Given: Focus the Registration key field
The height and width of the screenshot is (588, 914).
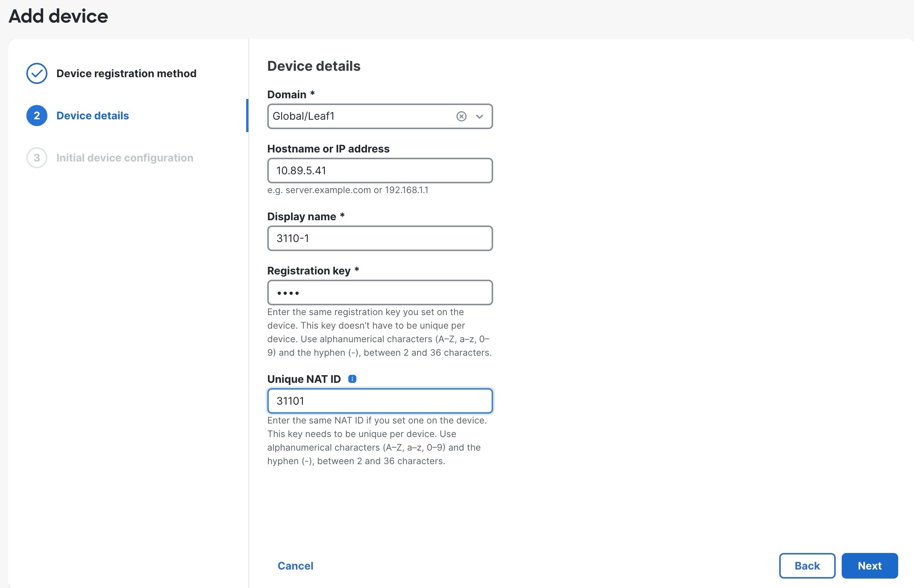Looking at the screenshot, I should point(379,292).
